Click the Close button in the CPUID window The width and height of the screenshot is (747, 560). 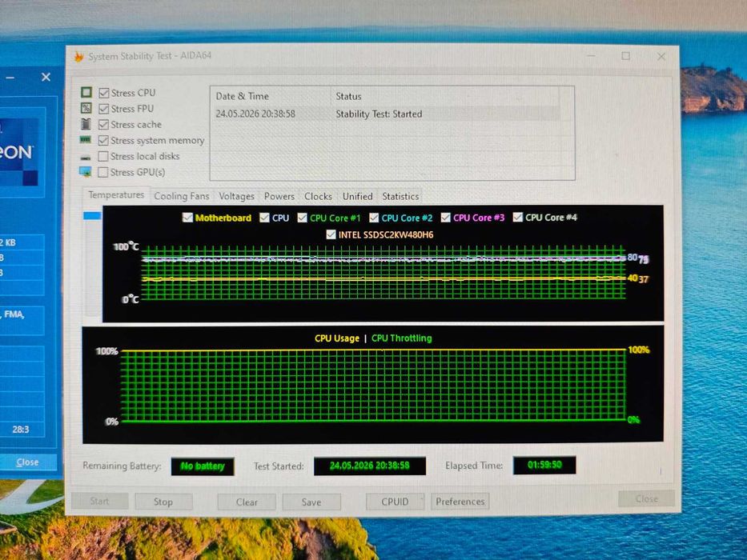click(x=28, y=462)
